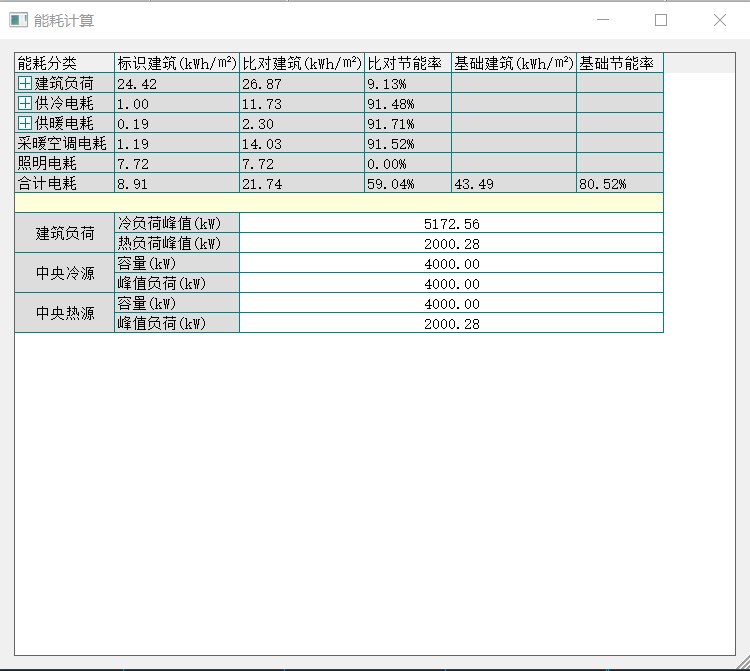Image resolution: width=750 pixels, height=671 pixels.
Task: Minimize the 能耗计算 window
Action: [x=603, y=20]
